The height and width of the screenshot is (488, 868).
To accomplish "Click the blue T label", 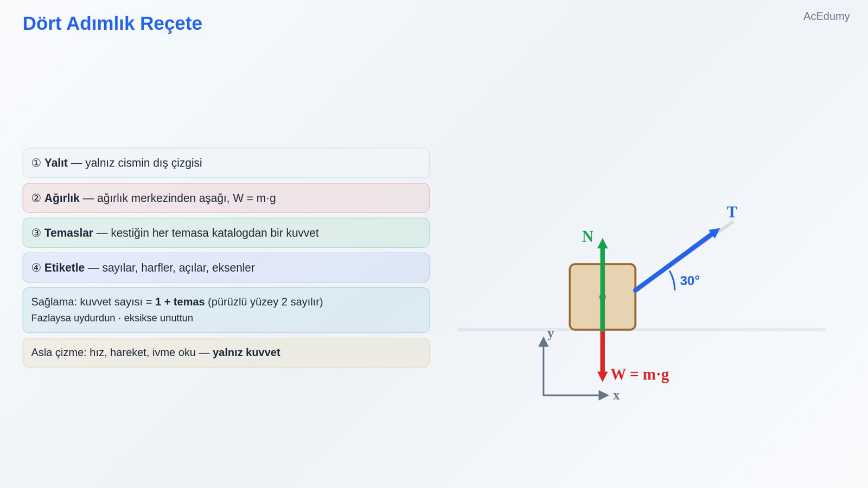I will [732, 212].
